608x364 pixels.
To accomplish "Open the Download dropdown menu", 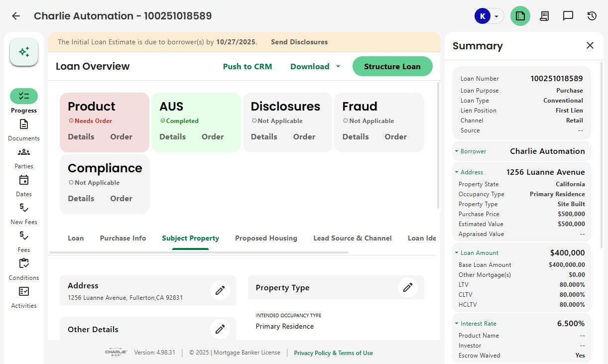I will pyautogui.click(x=315, y=67).
